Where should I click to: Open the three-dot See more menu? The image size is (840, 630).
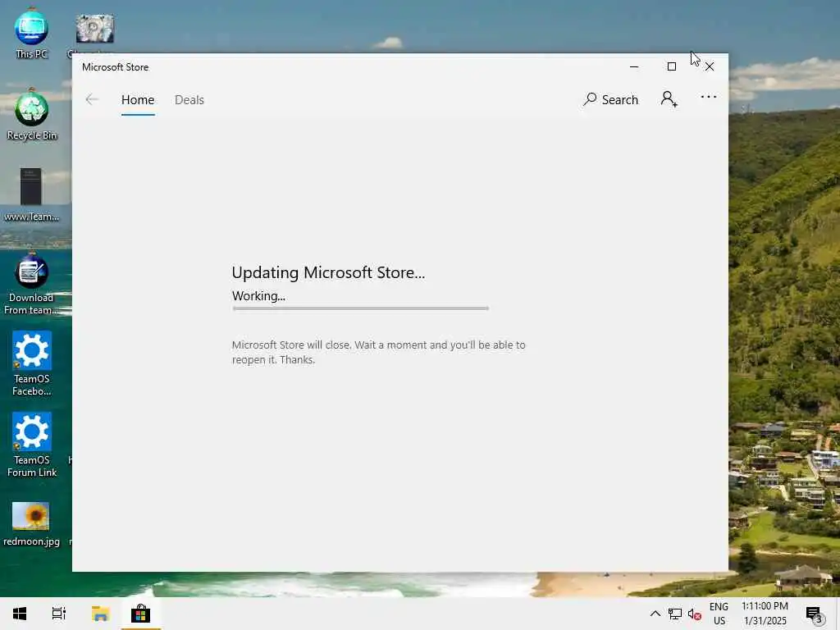[708, 97]
